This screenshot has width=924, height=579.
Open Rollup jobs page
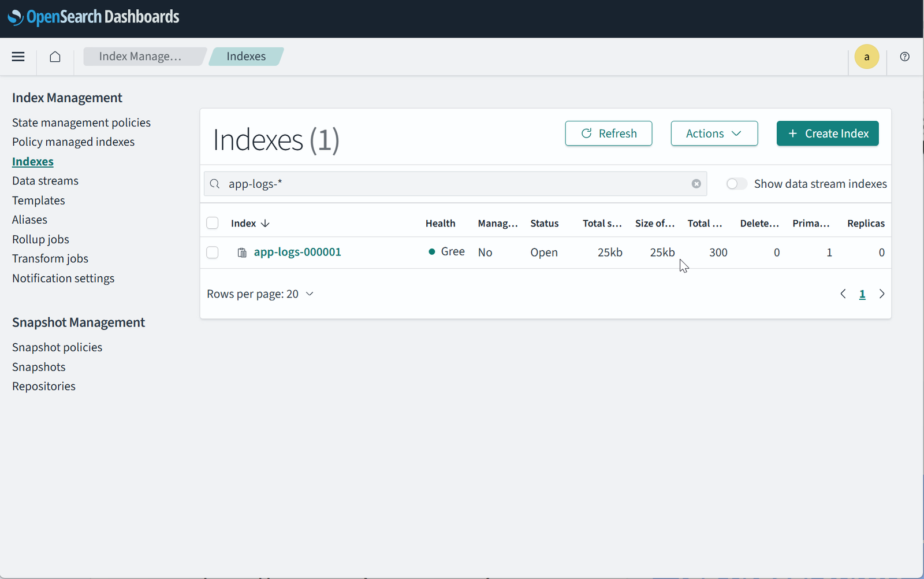(x=40, y=239)
